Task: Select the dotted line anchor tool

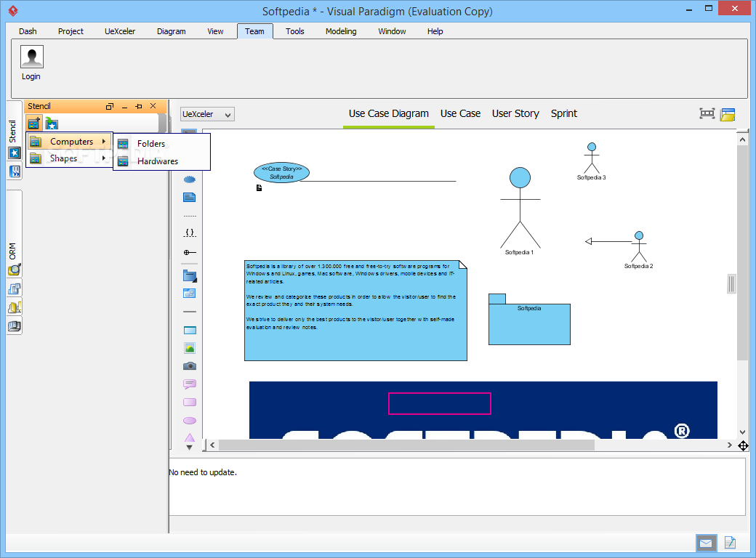Action: pos(190,215)
